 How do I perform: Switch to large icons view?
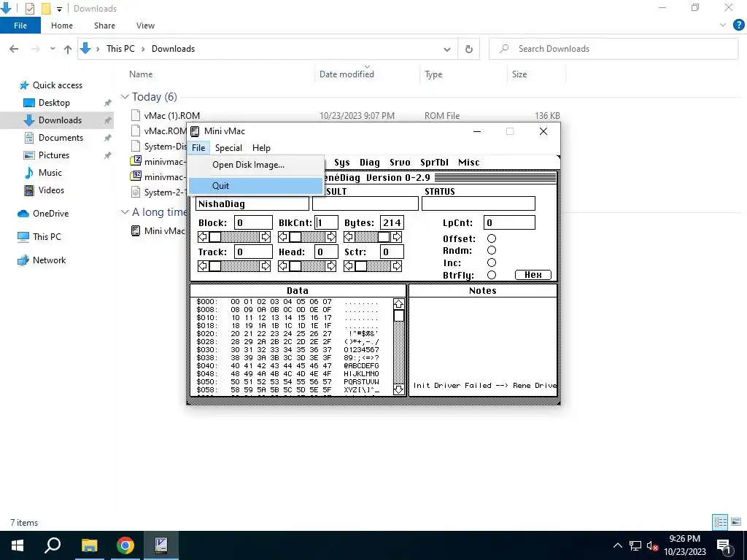[736, 522]
